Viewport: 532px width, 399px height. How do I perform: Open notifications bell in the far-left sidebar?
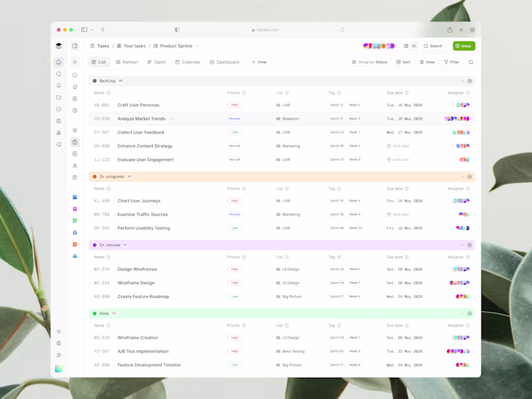[x=59, y=86]
